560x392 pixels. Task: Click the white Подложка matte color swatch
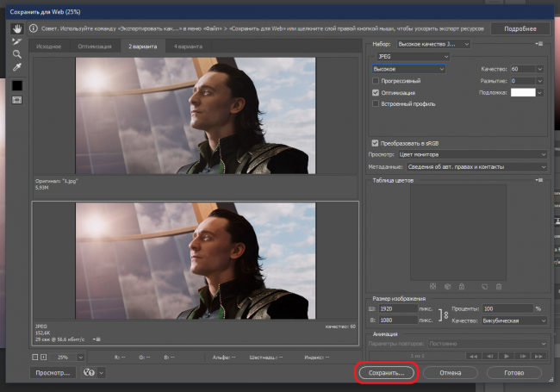click(x=523, y=91)
